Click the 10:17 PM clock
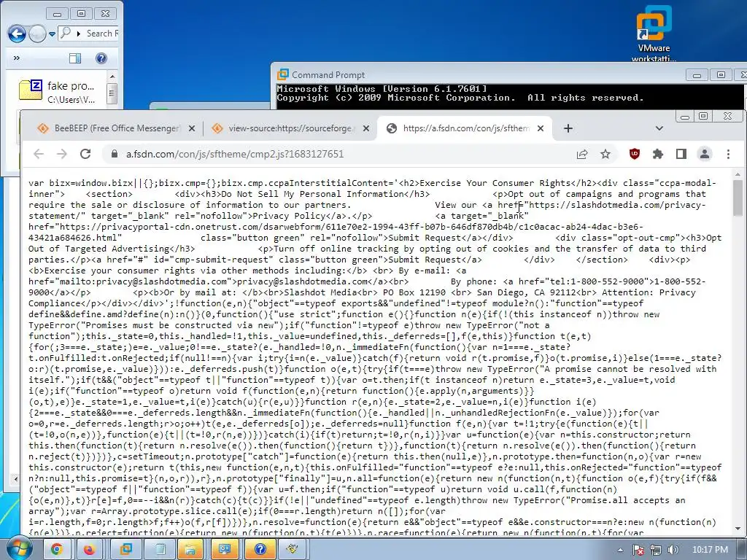The width and height of the screenshot is (747, 560). (x=710, y=550)
